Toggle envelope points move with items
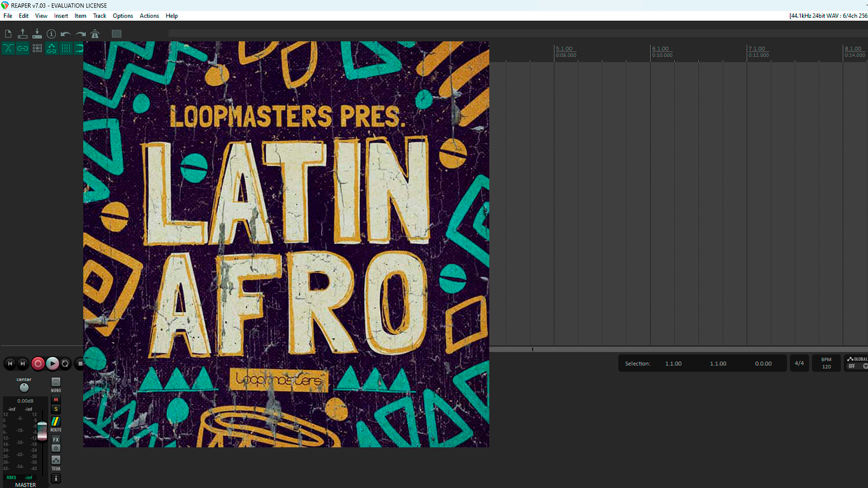Image resolution: width=868 pixels, height=488 pixels. [51, 48]
